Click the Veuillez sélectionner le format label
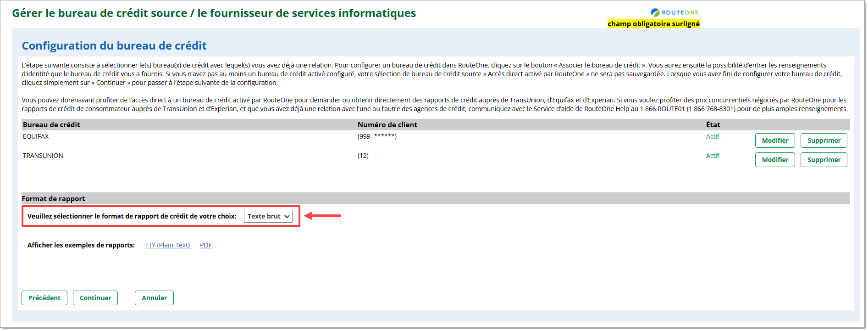The image size is (868, 331). [x=132, y=216]
